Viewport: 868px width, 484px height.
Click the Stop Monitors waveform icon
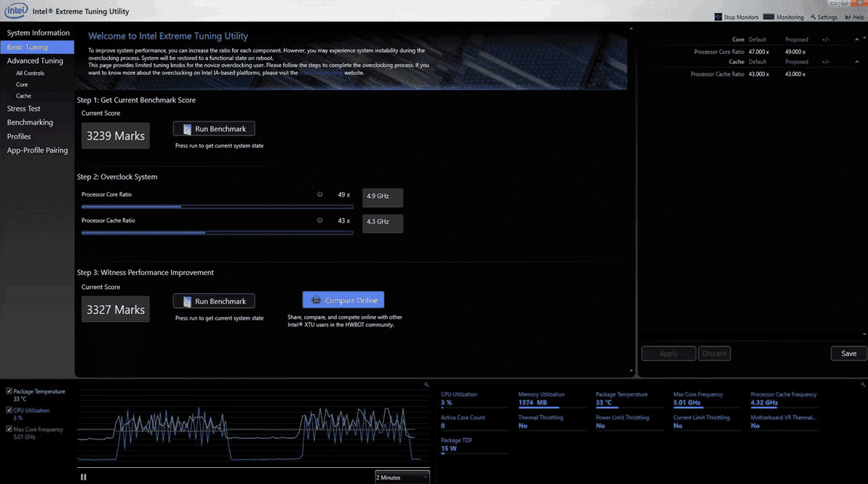[718, 17]
